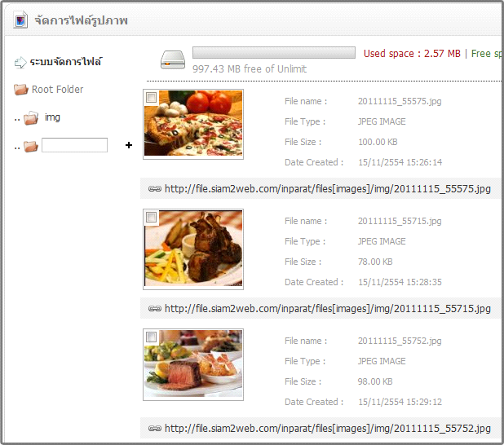Open the steak and shrimp thumbnail image
This screenshot has height=445, width=504.
coord(193,364)
